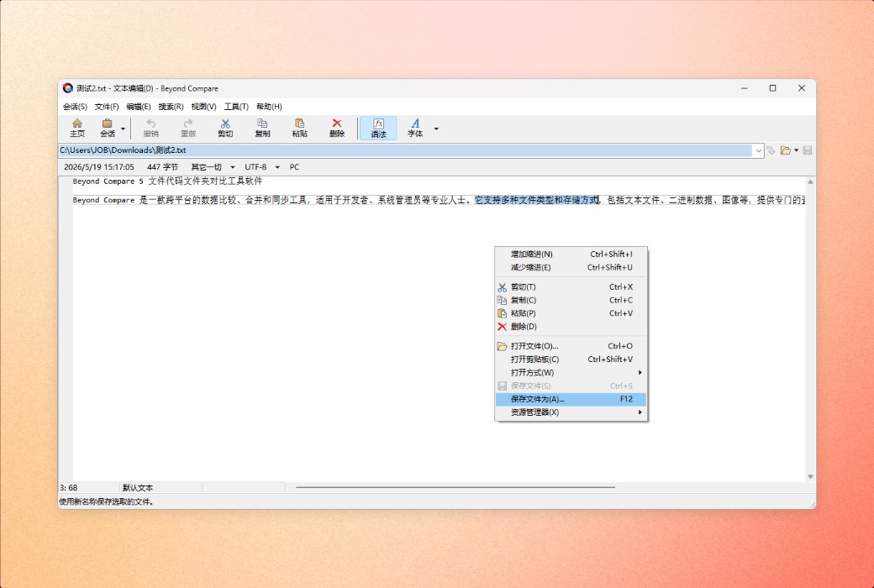
Task: Click the Paste (粘贴) toolbar icon
Action: click(x=300, y=128)
